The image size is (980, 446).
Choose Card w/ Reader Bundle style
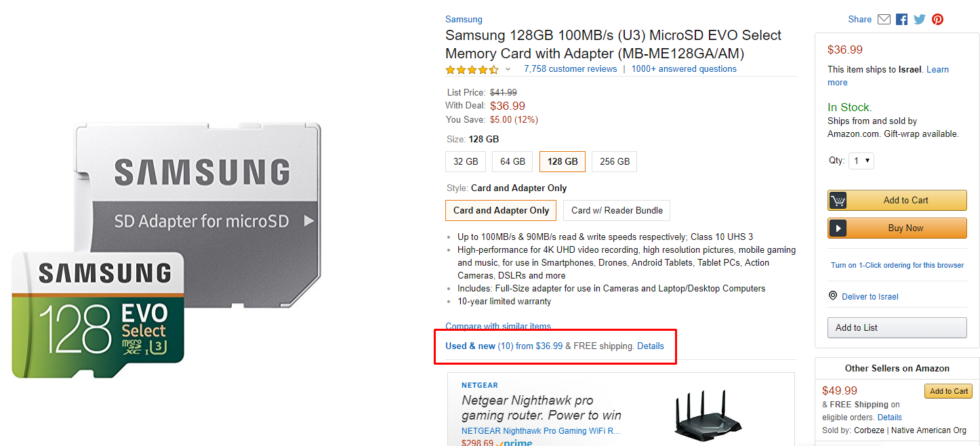[617, 210]
